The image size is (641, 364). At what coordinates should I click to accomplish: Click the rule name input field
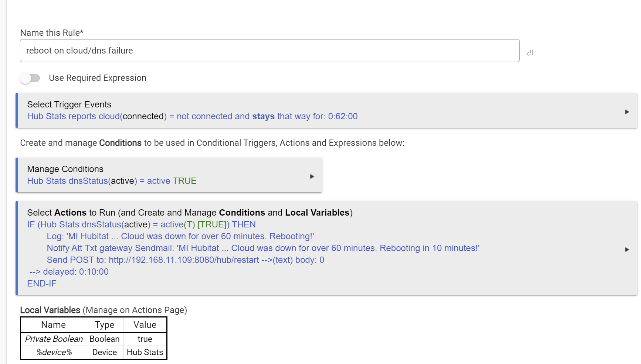[x=269, y=51]
